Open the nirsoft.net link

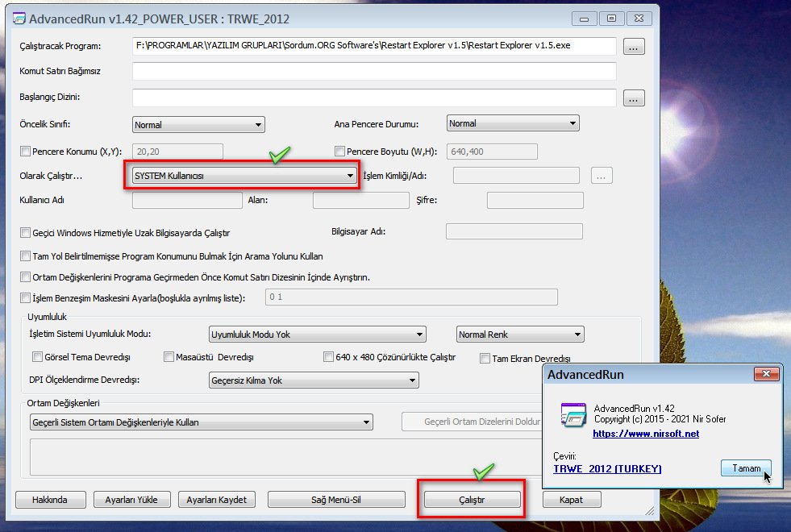pyautogui.click(x=646, y=434)
